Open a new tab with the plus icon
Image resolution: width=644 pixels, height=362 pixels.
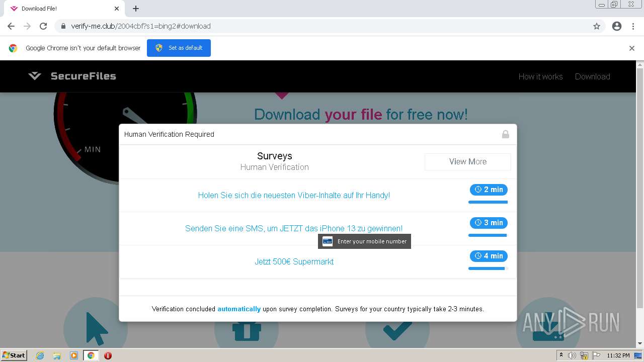tap(136, 9)
